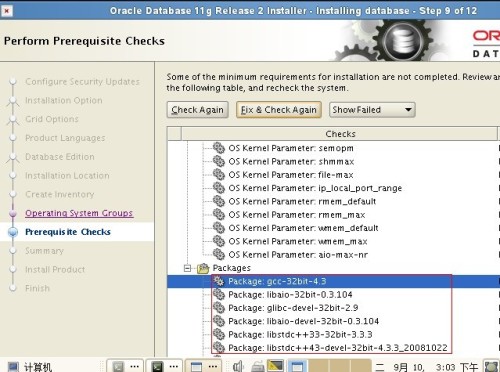Select OS Kernel Parameter: ip_local_port_range row
Image resolution: width=500 pixels, height=372 pixels.
coord(315,188)
